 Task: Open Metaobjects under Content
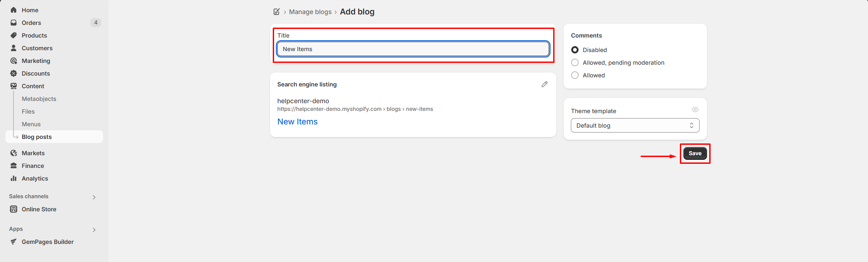[x=39, y=99]
